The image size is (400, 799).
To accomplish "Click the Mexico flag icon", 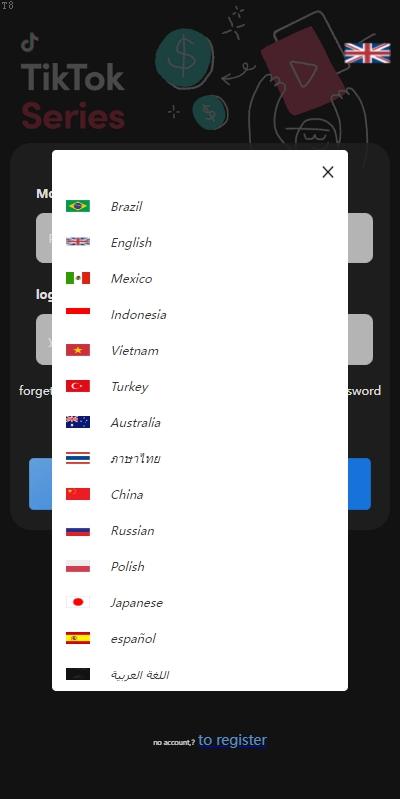I will [x=77, y=278].
